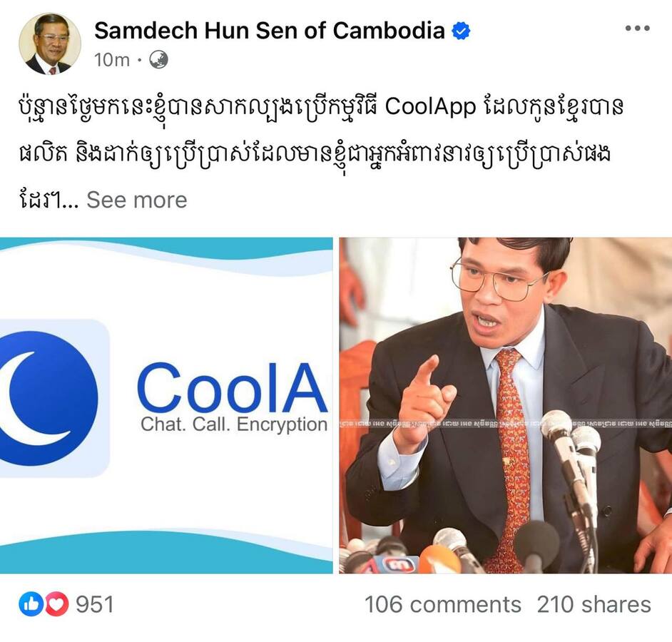672x642 pixels.
Task: Open the press conference photo of the man pointing
Action: tap(505, 405)
